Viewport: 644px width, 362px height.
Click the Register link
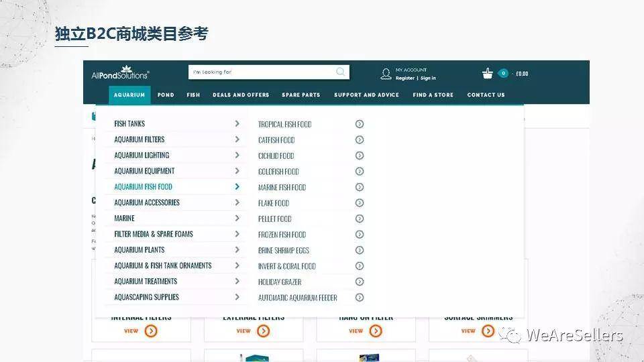405,78
